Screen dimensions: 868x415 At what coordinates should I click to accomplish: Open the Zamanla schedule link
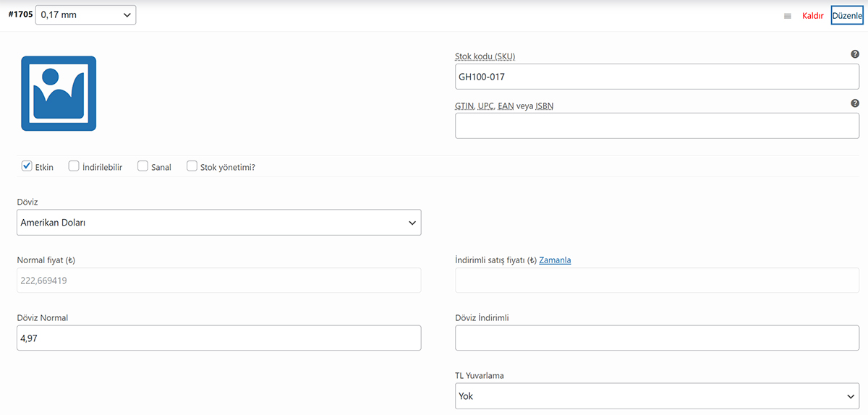pos(555,260)
